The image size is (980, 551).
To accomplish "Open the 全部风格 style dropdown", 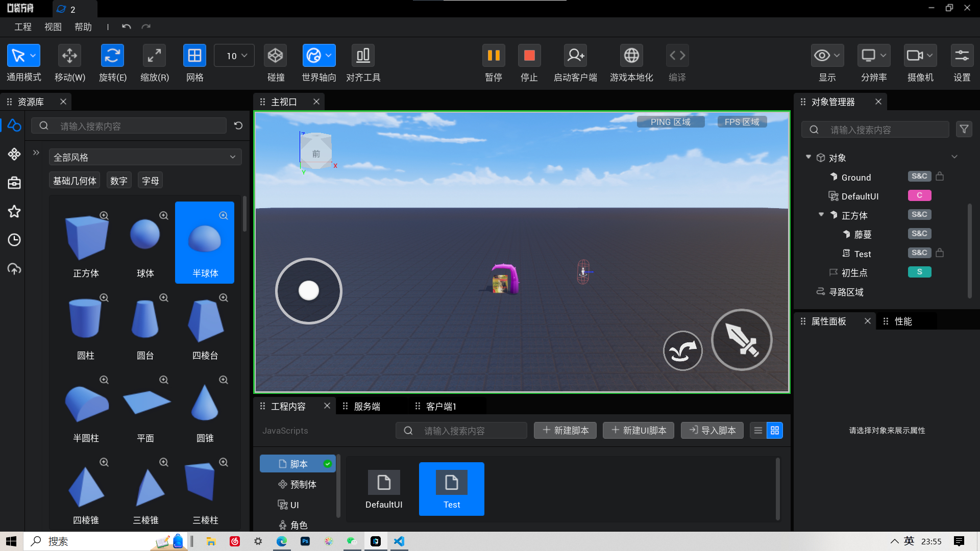I will pyautogui.click(x=145, y=157).
